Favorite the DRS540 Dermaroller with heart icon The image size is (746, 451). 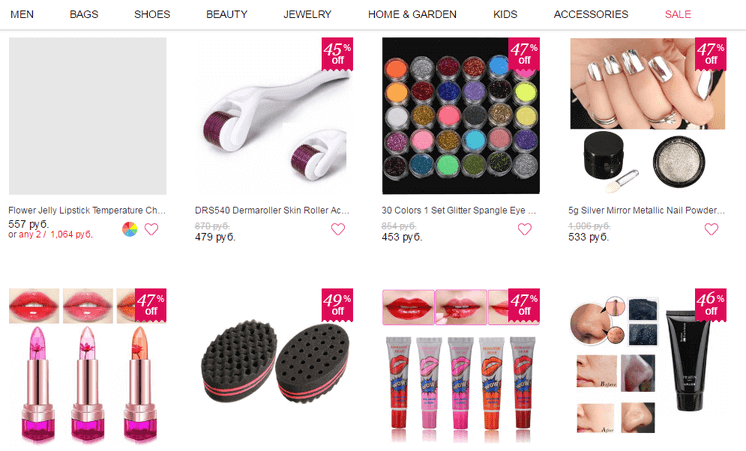(x=338, y=229)
